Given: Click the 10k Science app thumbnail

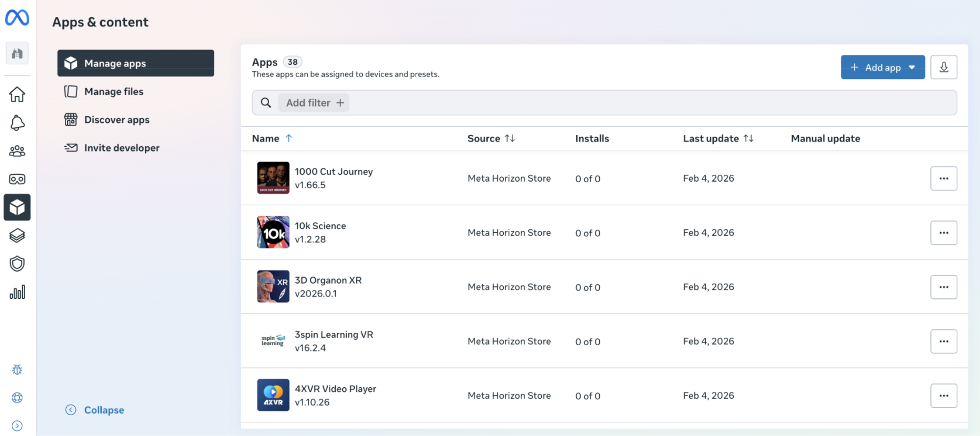Looking at the screenshot, I should pyautogui.click(x=273, y=232).
